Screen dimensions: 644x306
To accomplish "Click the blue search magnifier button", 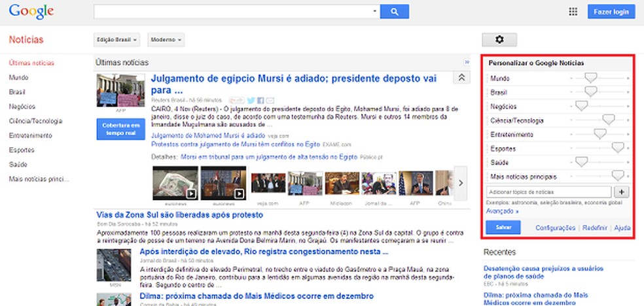I will click(x=394, y=12).
